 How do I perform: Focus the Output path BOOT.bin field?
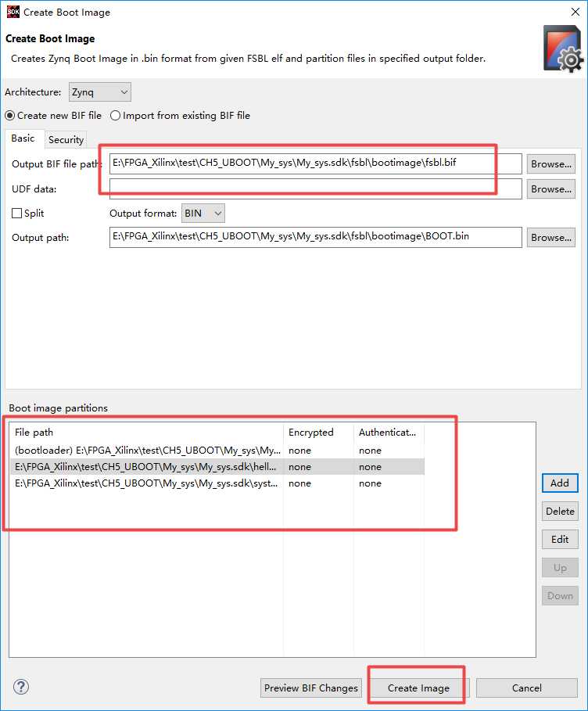(316, 237)
